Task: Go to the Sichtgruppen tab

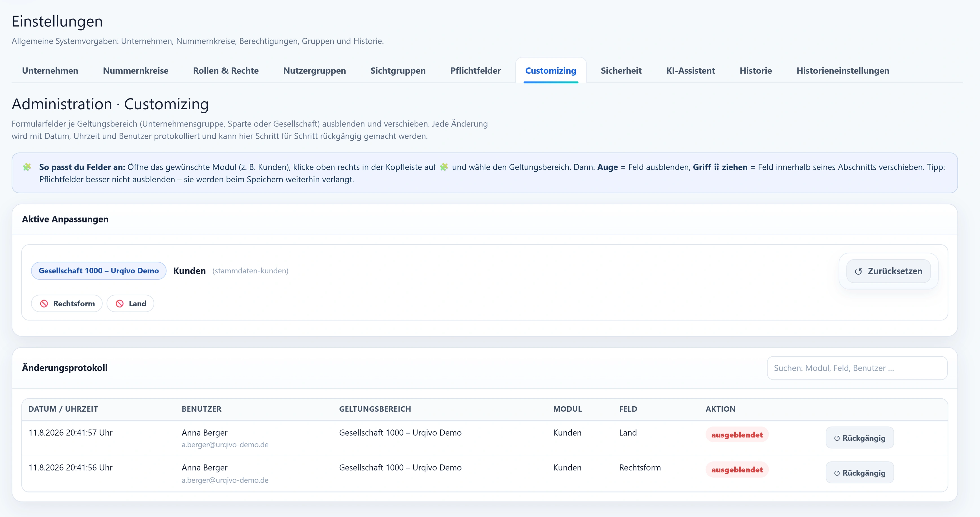Action: tap(398, 70)
